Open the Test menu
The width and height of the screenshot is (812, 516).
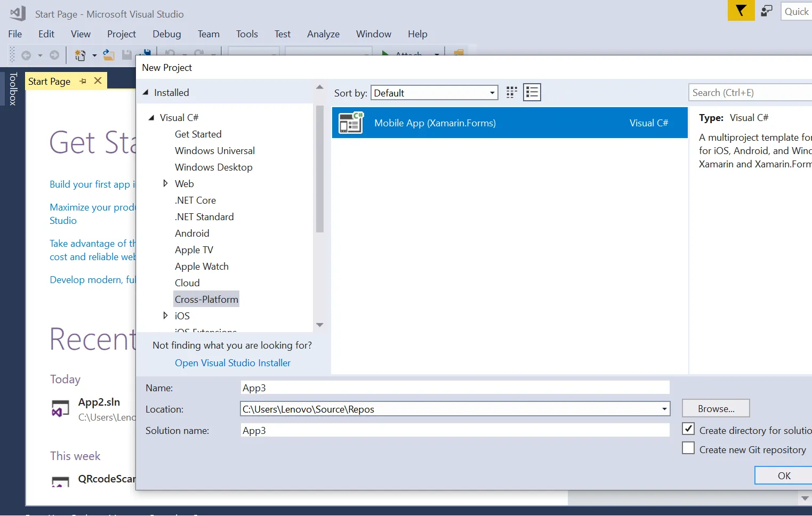pos(283,34)
